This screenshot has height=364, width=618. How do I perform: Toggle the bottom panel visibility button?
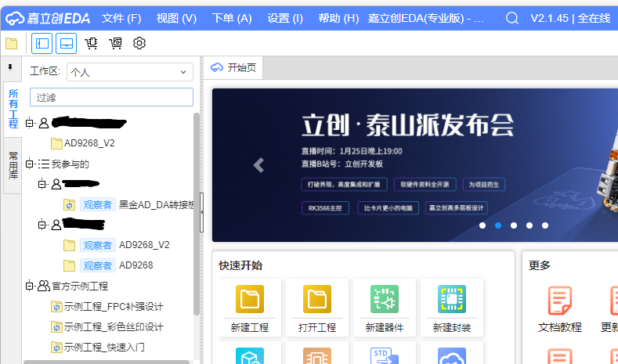(x=66, y=43)
